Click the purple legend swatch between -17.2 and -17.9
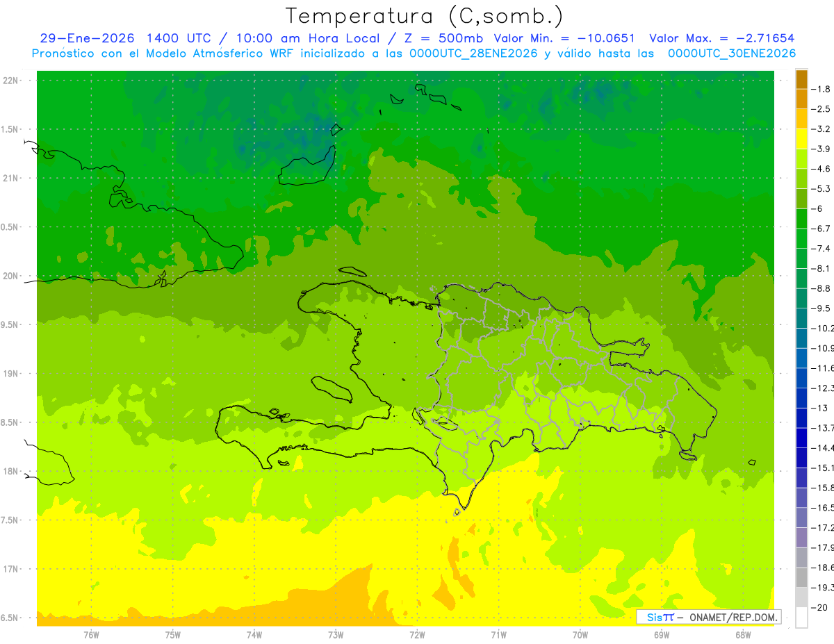The image size is (834, 644). [x=801, y=538]
